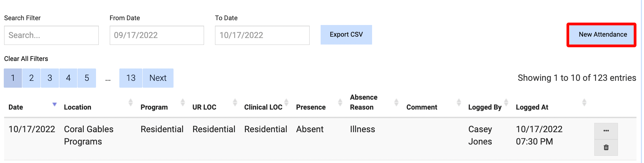The image size is (644, 163).
Task: Sort table by UR LOC column
Action: (235, 102)
